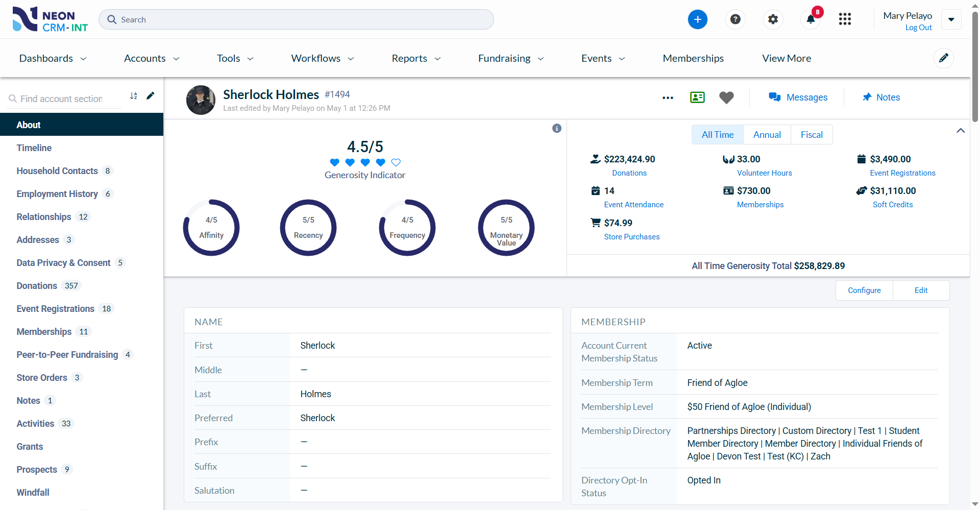The image size is (980, 510).
Task: Expand the Mary Pelayo user dropdown arrow
Action: click(951, 20)
